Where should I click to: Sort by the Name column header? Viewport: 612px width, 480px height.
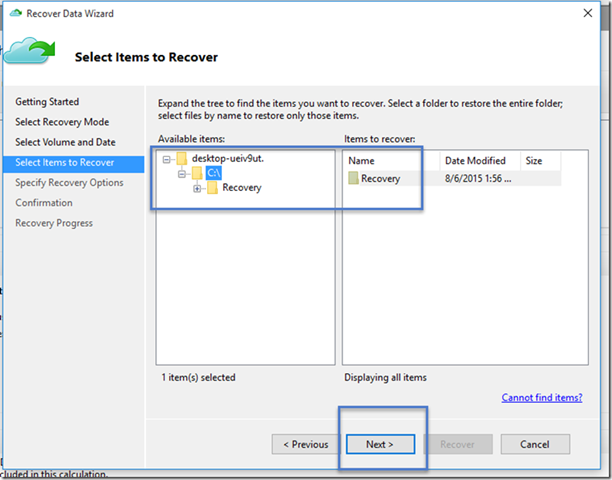[362, 160]
